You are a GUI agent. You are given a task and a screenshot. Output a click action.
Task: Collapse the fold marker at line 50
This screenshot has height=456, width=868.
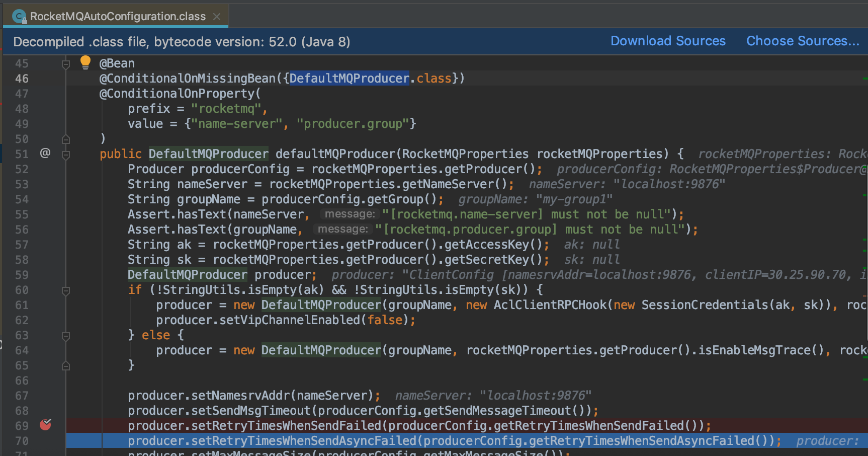tap(65, 139)
